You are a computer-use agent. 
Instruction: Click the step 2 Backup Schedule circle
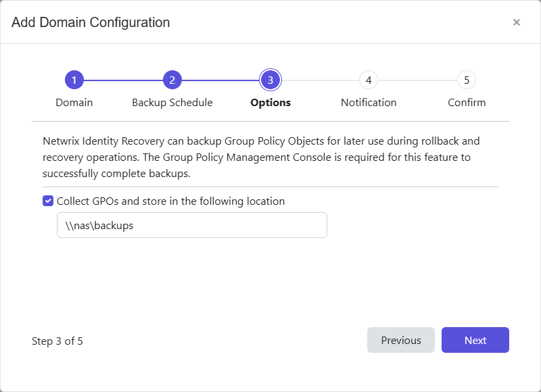[172, 79]
